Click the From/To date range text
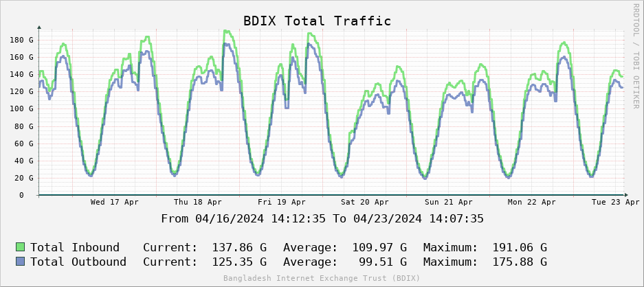The image size is (644, 287). click(322, 219)
